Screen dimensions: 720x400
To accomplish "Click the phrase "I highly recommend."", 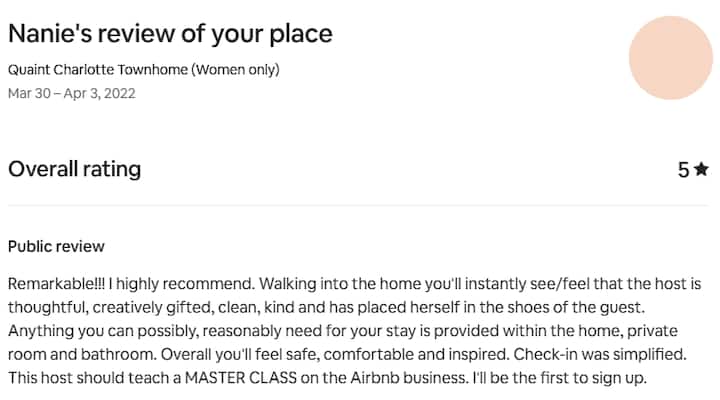I will 156,286.
